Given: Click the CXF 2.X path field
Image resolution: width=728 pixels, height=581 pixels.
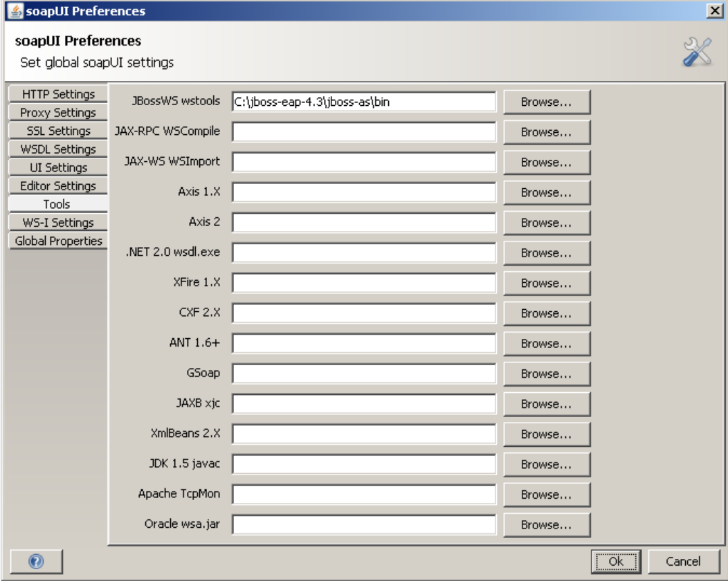Looking at the screenshot, I should coord(364,313).
